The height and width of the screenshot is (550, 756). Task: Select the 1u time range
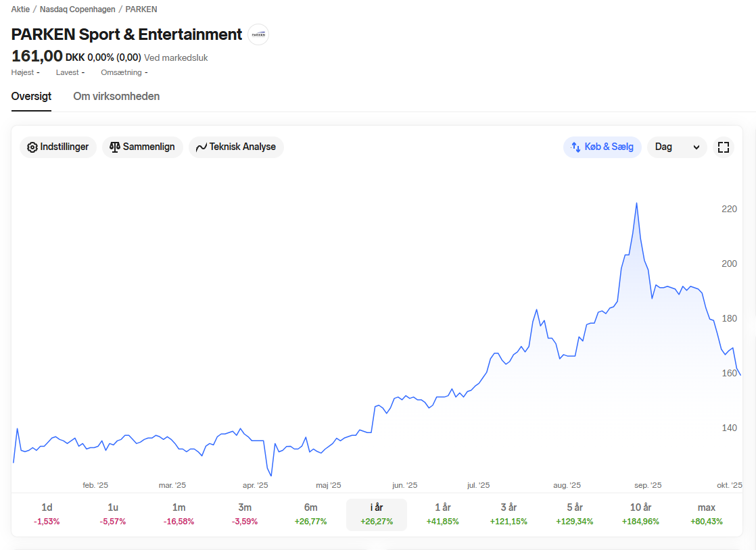pos(113,514)
